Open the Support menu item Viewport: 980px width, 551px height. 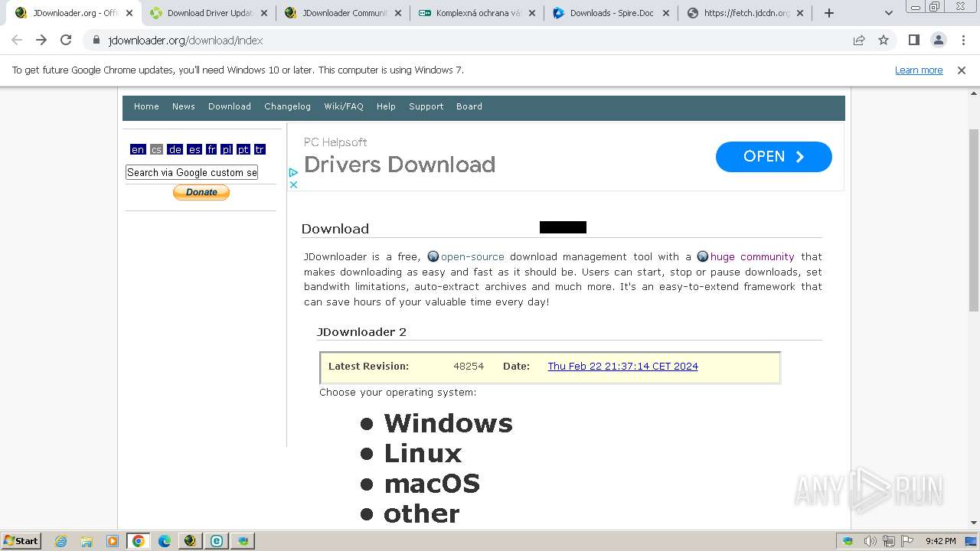point(426,106)
